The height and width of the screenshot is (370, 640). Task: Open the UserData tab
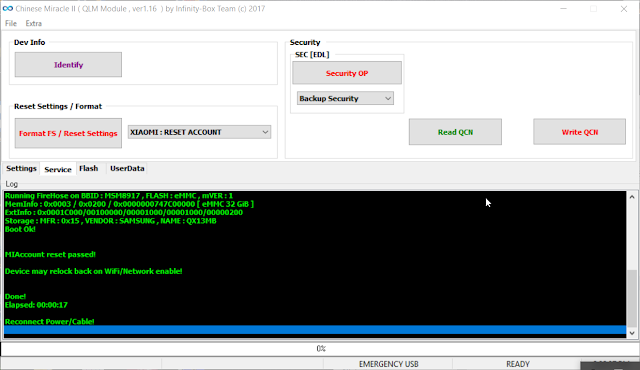(x=127, y=168)
